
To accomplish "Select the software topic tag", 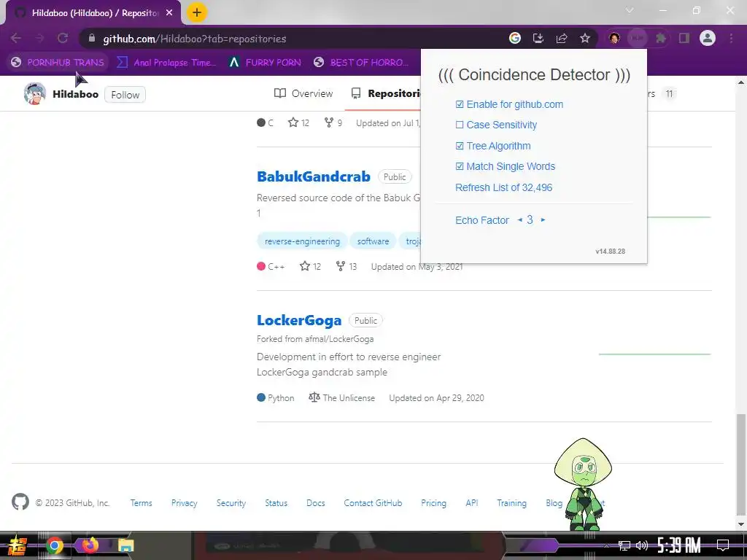I will (373, 241).
